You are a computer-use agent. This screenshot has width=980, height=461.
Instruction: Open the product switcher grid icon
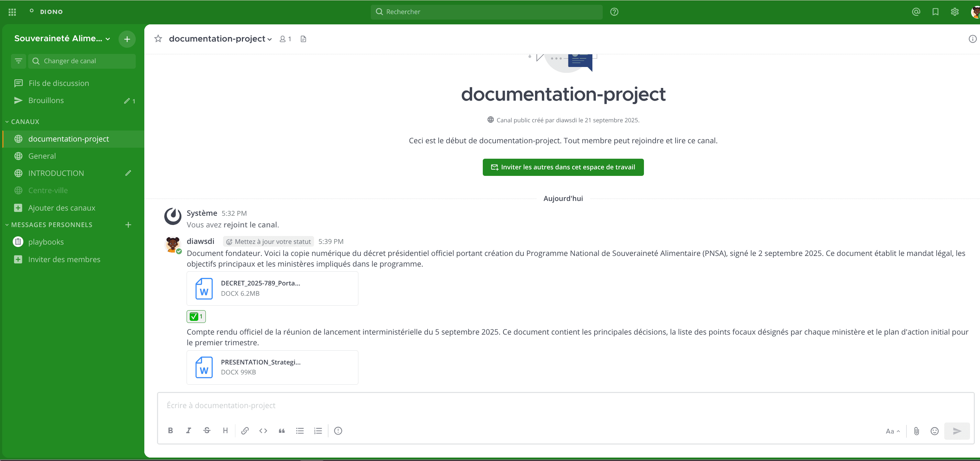click(12, 12)
